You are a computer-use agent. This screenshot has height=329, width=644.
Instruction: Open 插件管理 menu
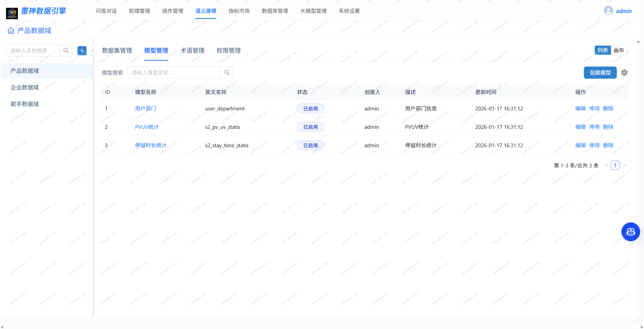point(172,11)
